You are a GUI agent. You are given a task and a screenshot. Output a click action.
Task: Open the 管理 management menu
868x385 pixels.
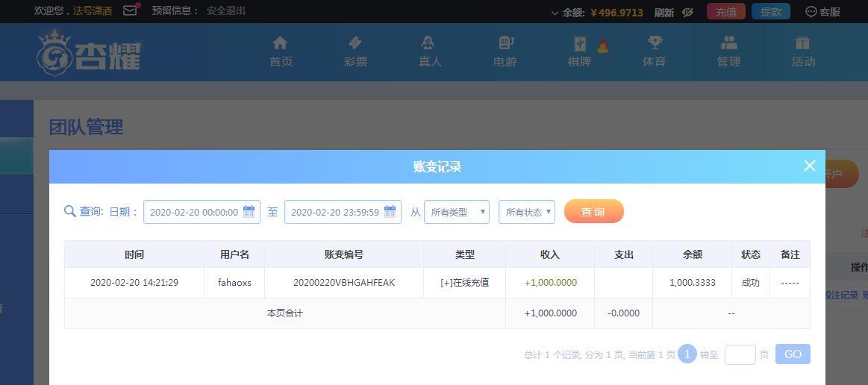728,51
